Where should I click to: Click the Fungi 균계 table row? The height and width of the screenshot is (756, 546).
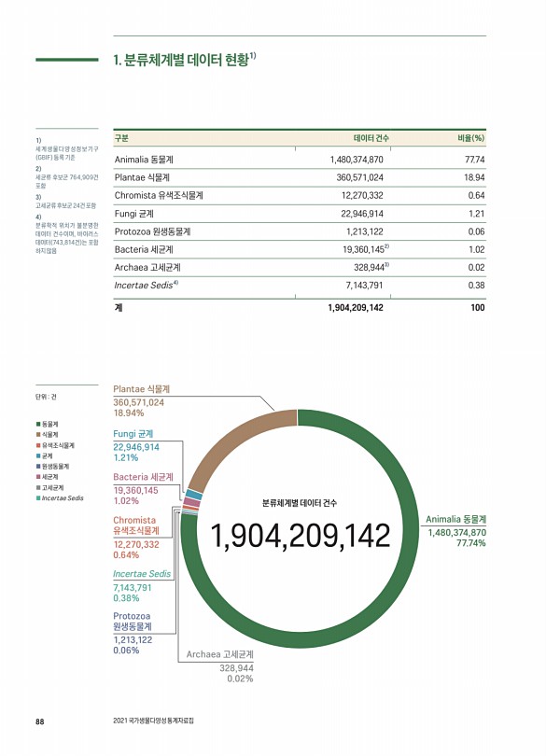(300, 214)
